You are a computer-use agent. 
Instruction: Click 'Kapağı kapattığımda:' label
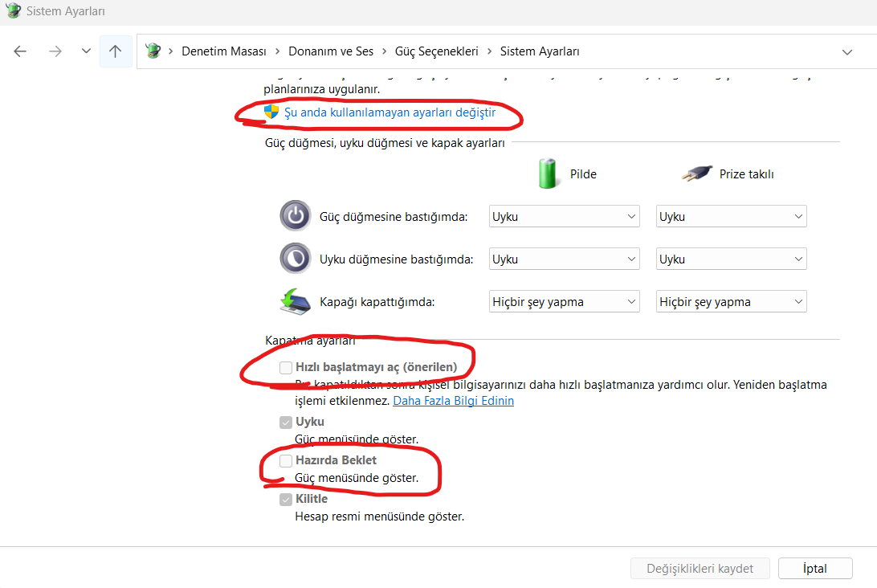pyautogui.click(x=377, y=302)
